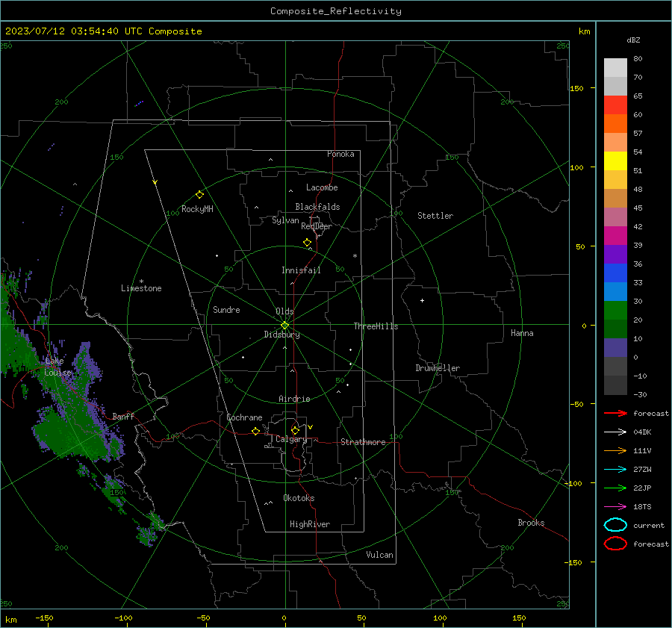Click the Sundre label
Image resolution: width=672 pixels, height=628 pixels.
click(x=226, y=309)
